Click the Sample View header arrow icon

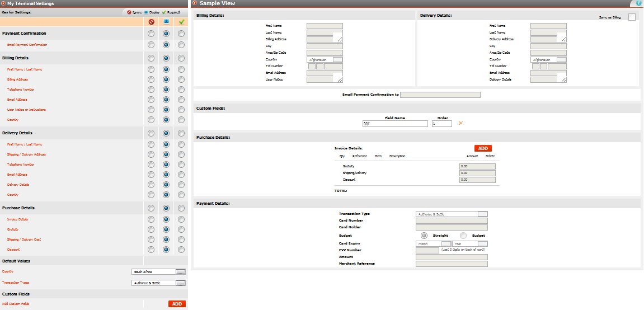(x=195, y=3)
